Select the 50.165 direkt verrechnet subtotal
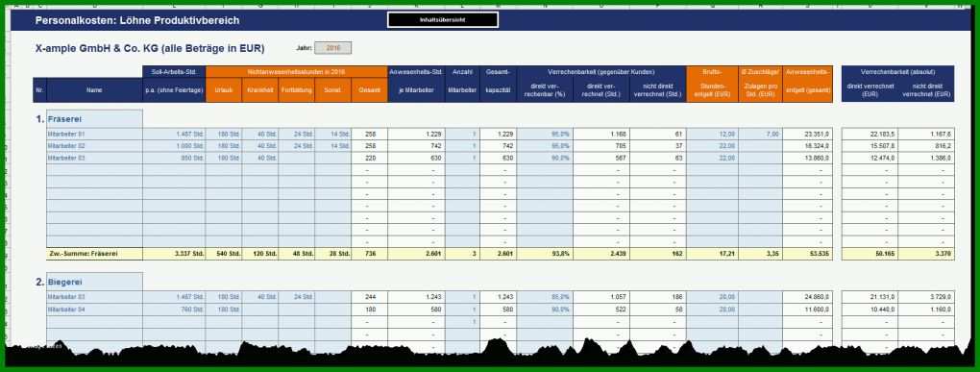The height and width of the screenshot is (372, 980). 870,254
